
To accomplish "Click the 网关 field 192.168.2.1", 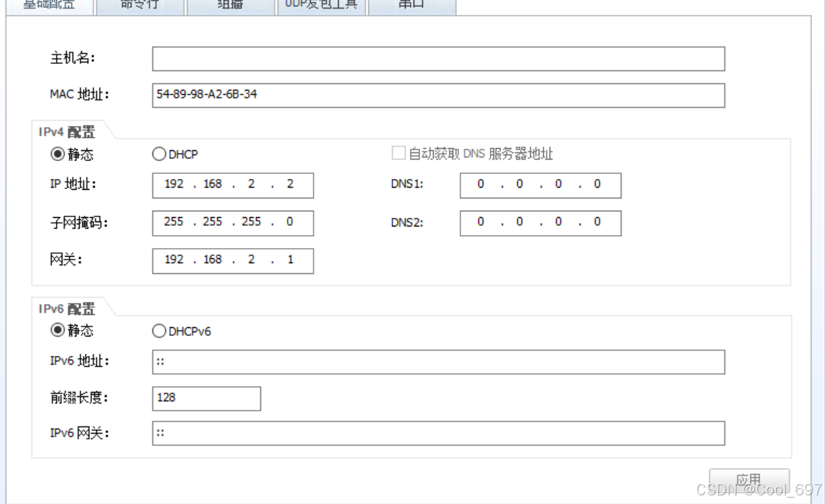I will (233, 261).
